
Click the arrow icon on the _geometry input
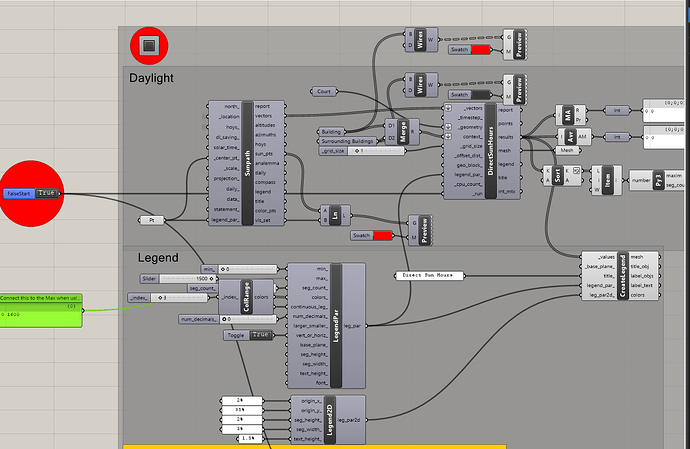coord(448,127)
